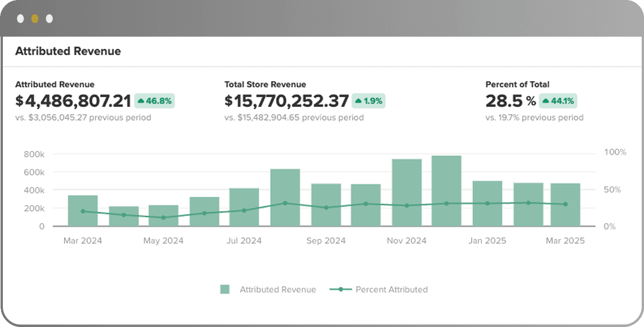The image size is (644, 327).
Task: Select the Jul 2024 revenue bar
Action: (x=244, y=207)
